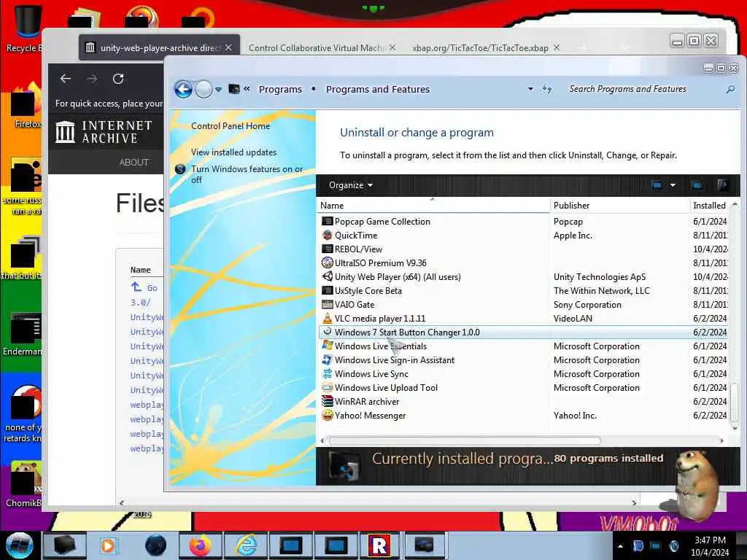
Task: Open Turn Windows features on or off
Action: 247,174
